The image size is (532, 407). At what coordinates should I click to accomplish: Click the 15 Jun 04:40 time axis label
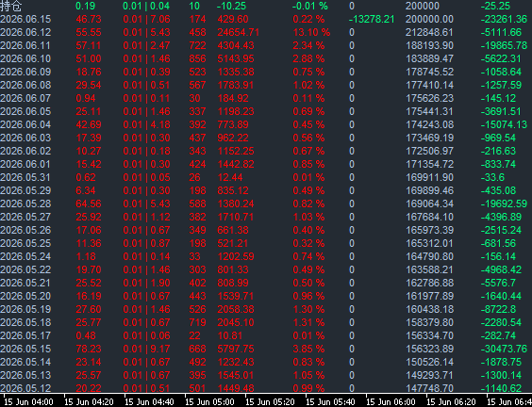point(149,402)
